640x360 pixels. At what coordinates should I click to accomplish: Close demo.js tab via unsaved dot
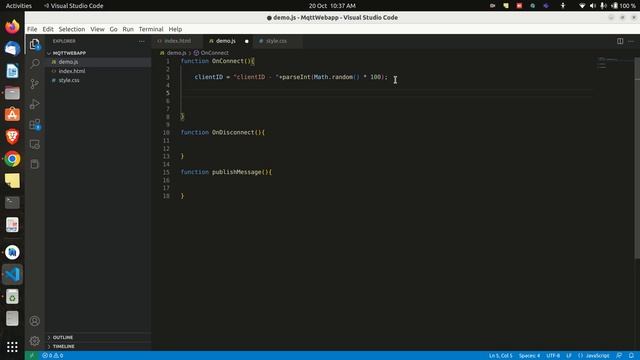click(247, 41)
